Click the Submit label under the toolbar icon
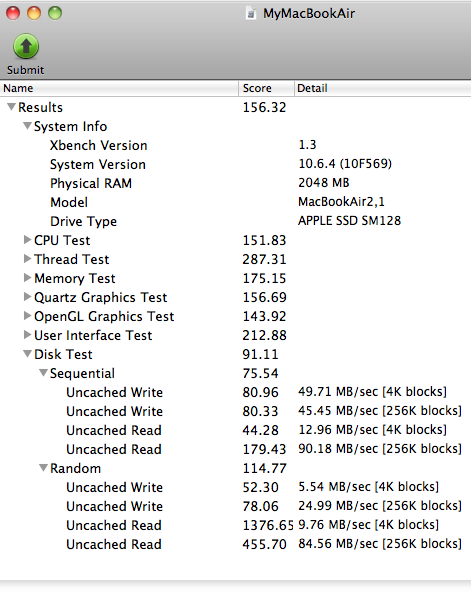 tap(25, 70)
